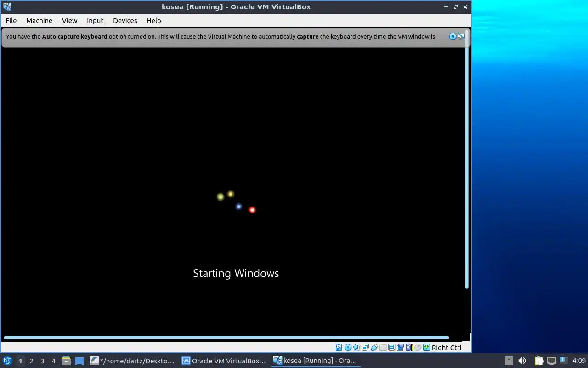Click the recording status icon
This screenshot has height=368, width=588.
pos(400,347)
